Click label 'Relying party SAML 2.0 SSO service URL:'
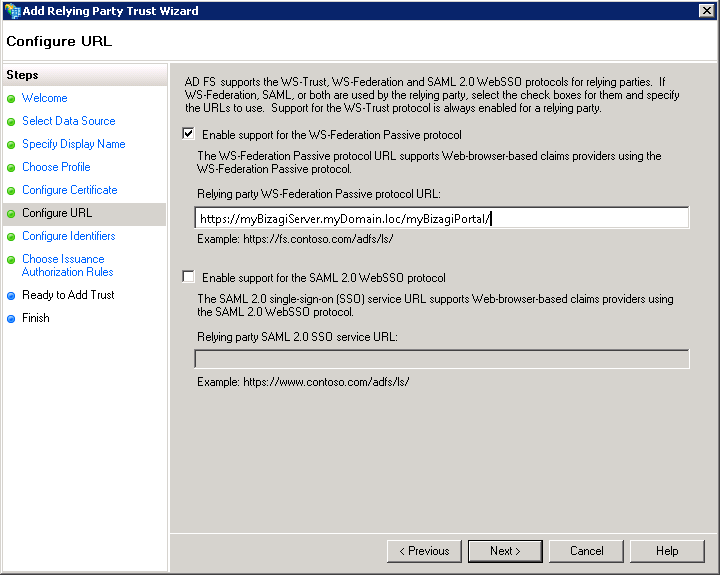Viewport: 720px width, 575px height. tap(297, 337)
